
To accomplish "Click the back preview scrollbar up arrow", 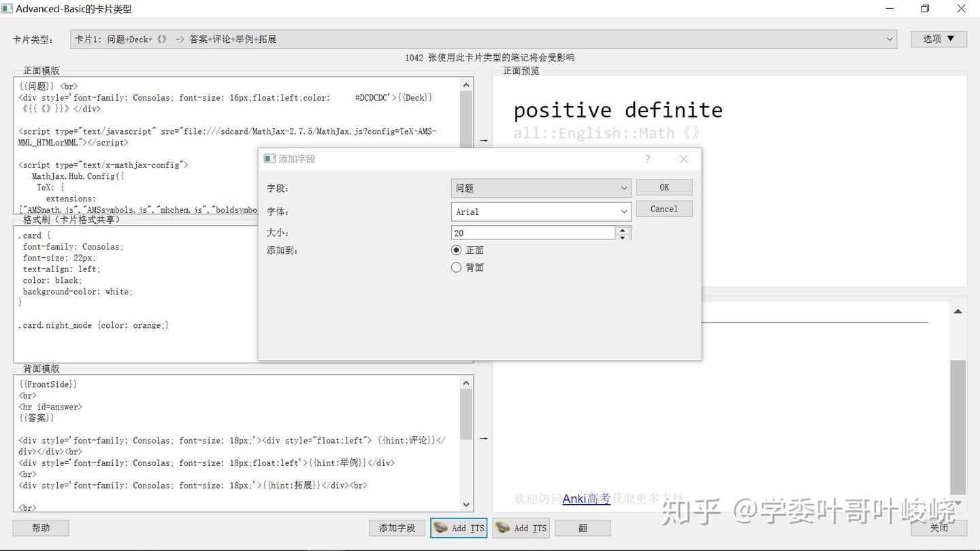I will (958, 312).
